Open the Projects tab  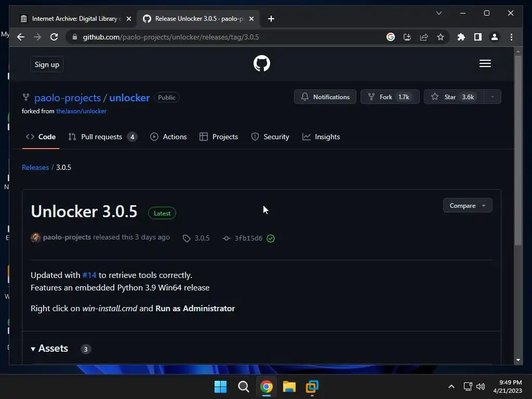click(219, 137)
